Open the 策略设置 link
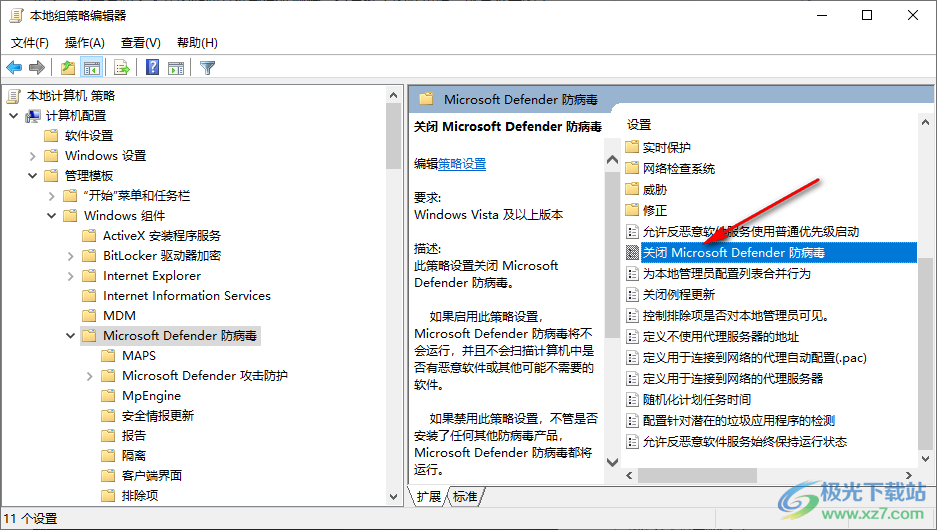937x530 pixels. (x=462, y=164)
